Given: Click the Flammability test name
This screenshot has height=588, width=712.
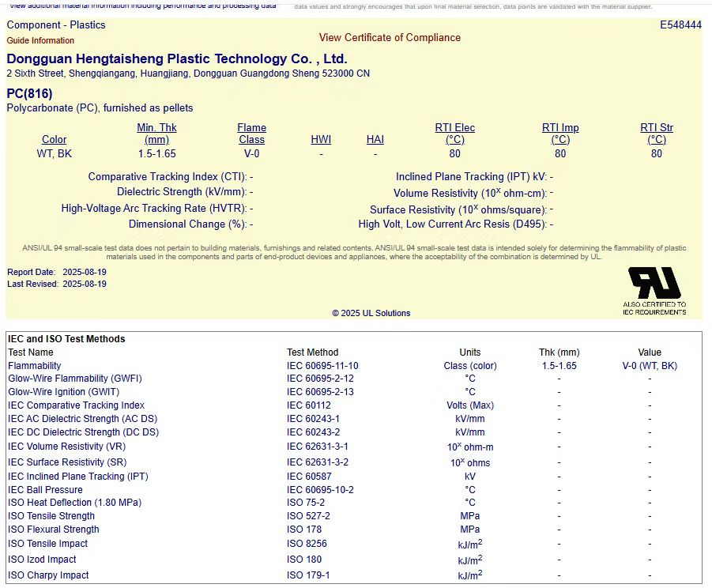Looking at the screenshot, I should coord(35,365).
